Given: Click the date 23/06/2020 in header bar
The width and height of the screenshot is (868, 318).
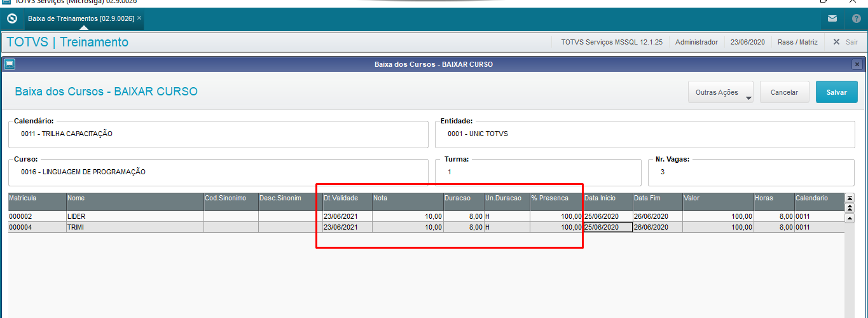Looking at the screenshot, I should (x=748, y=42).
